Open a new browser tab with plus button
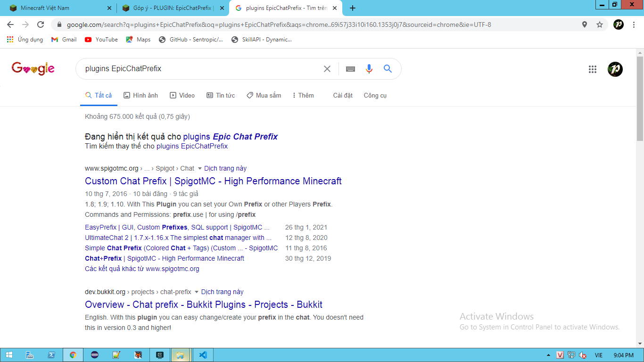This screenshot has width=644, height=362. (x=353, y=8)
